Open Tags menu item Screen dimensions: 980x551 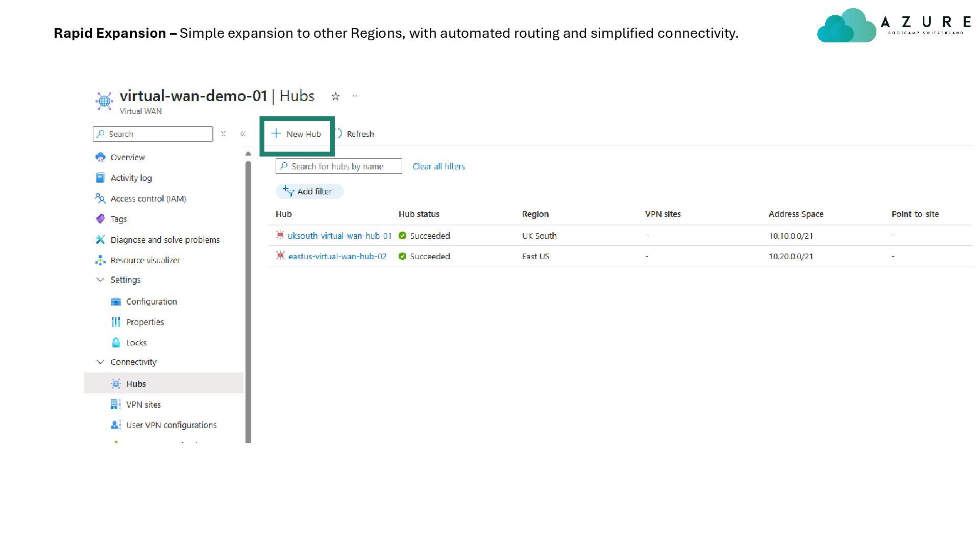(x=119, y=219)
